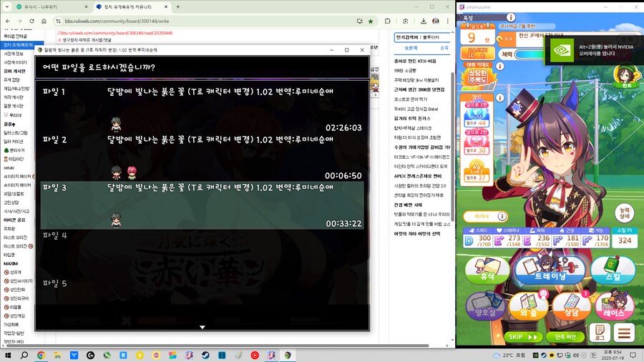Click the NVIDIA overlay notification
The width and height of the screenshot is (644, 362).
(595, 50)
